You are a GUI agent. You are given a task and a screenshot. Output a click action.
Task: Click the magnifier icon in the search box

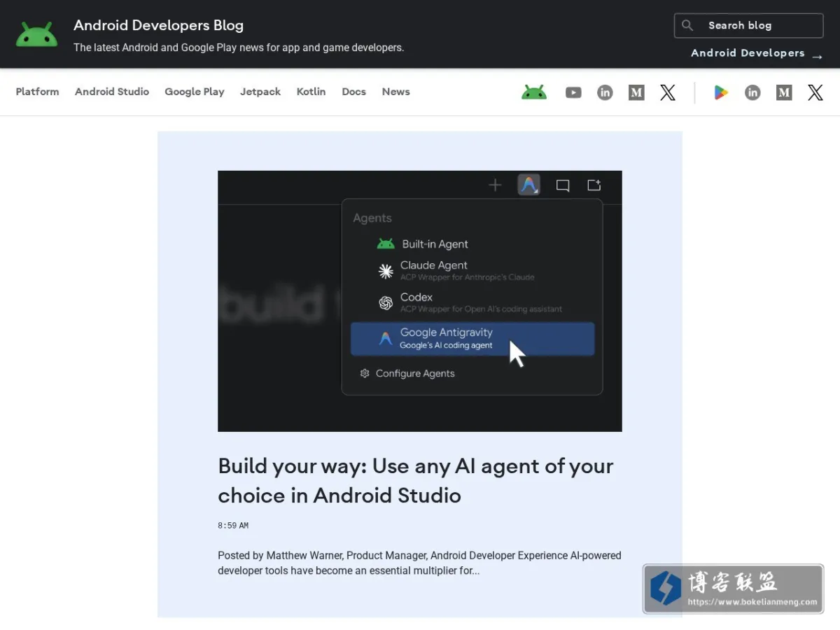coord(687,25)
